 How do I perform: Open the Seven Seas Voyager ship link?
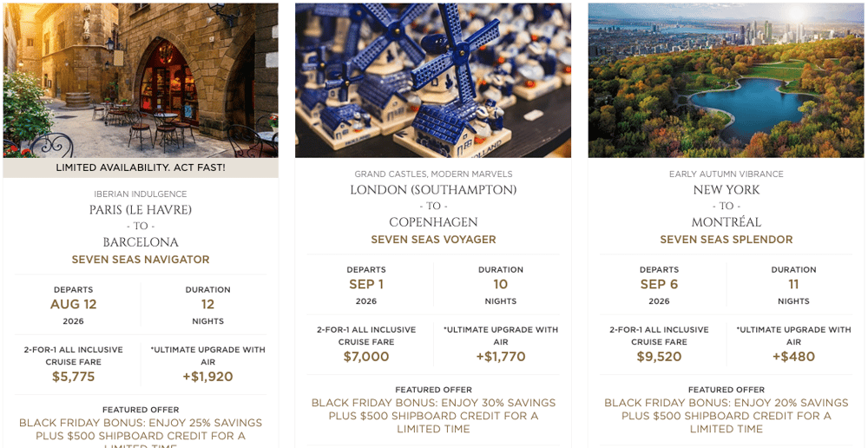[x=433, y=240]
